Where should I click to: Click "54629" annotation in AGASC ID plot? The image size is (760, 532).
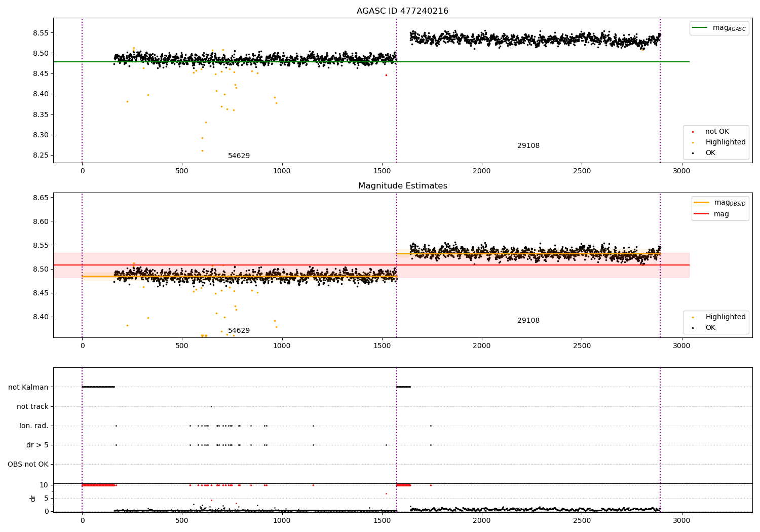(239, 156)
